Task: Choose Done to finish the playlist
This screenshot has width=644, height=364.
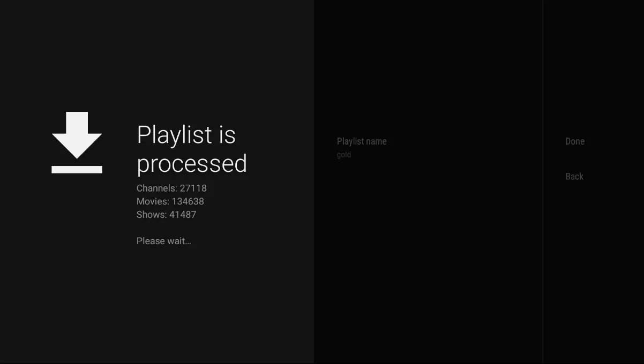Action: (x=575, y=141)
